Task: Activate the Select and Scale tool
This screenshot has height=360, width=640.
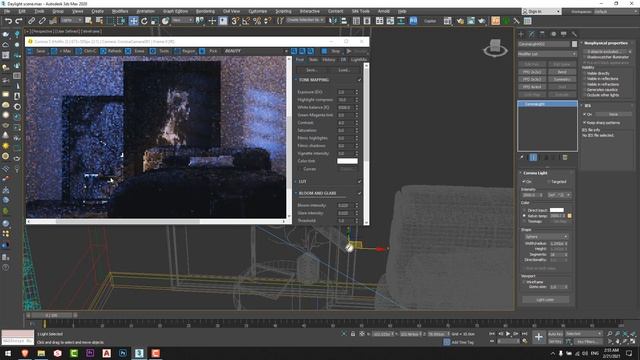Action: point(155,21)
